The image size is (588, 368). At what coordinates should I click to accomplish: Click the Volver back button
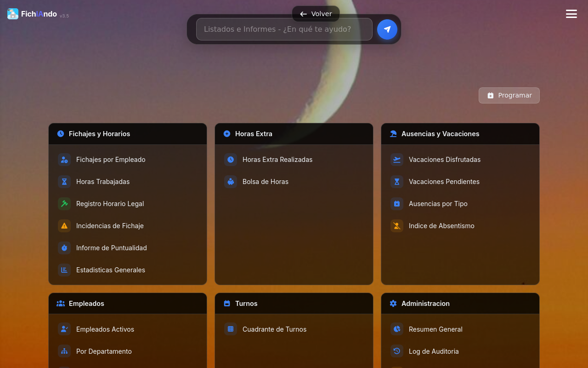pyautogui.click(x=316, y=14)
